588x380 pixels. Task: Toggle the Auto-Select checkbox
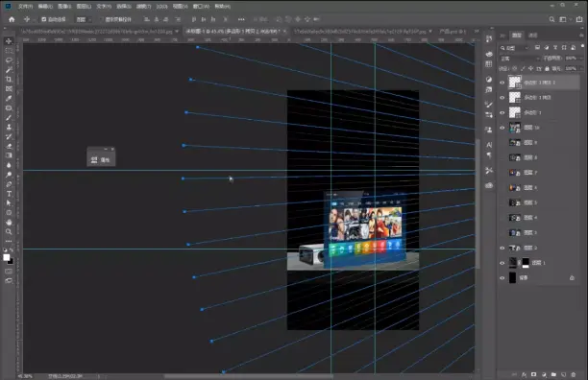44,19
